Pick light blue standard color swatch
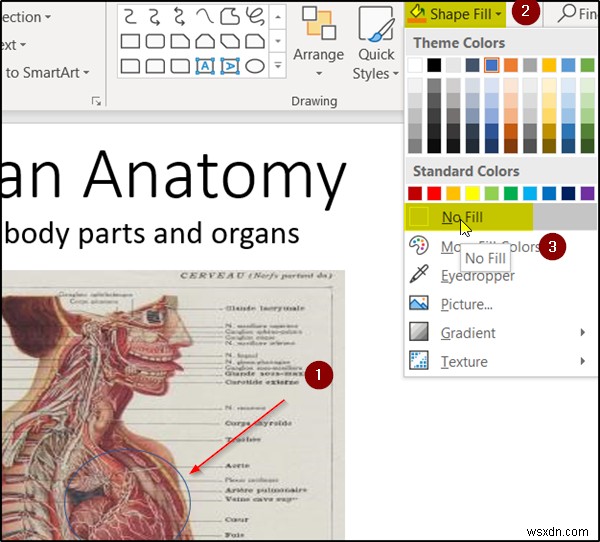This screenshot has width=600, height=542. point(530,193)
